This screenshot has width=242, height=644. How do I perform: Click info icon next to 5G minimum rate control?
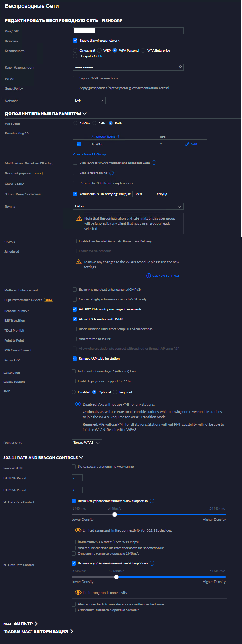pyautogui.click(x=152, y=563)
